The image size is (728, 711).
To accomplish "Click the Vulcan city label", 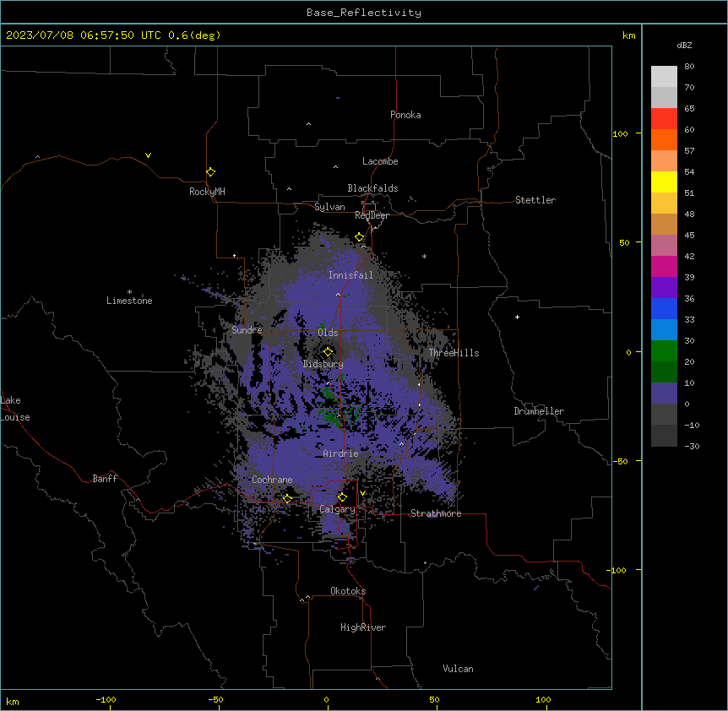I will click(459, 669).
